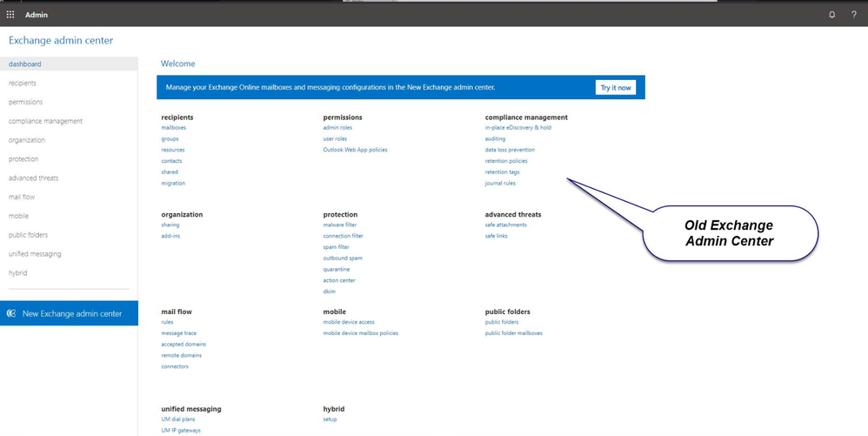Click the Admin label in header
868x436 pixels.
coord(37,15)
